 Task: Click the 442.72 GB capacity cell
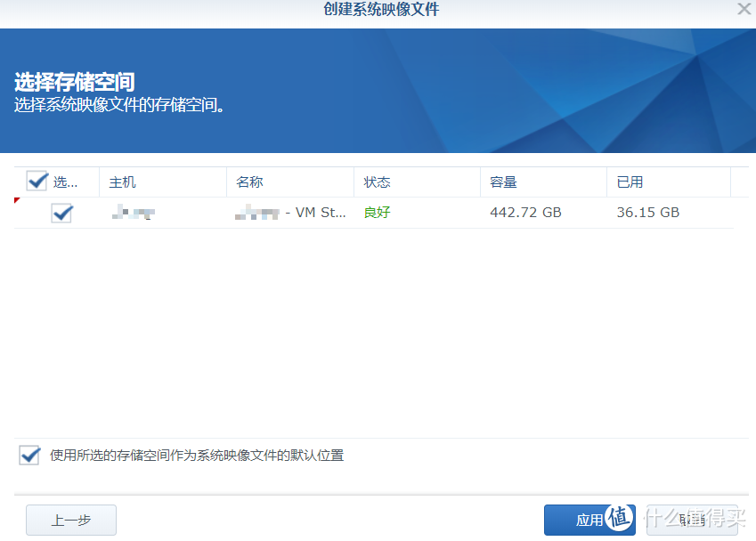coord(525,214)
